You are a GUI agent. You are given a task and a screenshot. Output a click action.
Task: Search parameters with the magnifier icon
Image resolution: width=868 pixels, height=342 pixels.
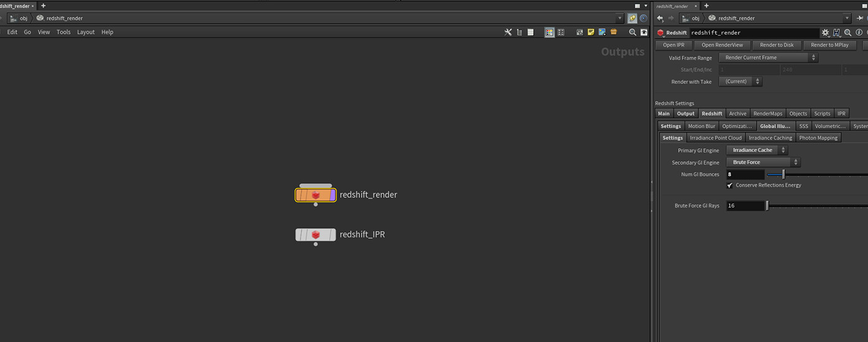click(847, 32)
